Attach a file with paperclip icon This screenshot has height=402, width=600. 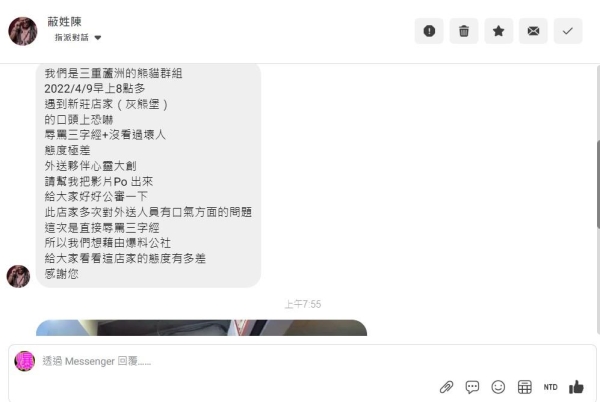click(x=446, y=387)
